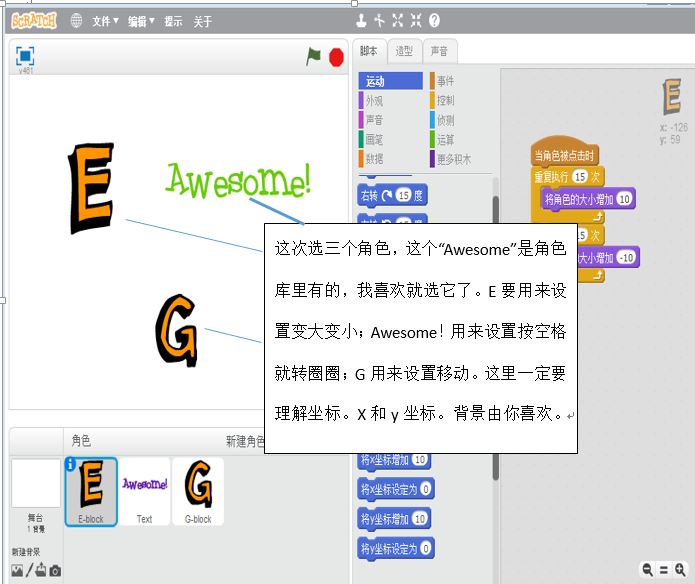
Task: Reset scripts area zoom
Action: [x=664, y=570]
